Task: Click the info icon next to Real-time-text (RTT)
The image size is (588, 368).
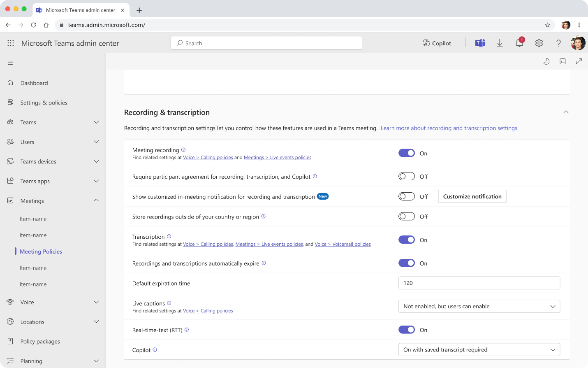Action: (x=187, y=330)
